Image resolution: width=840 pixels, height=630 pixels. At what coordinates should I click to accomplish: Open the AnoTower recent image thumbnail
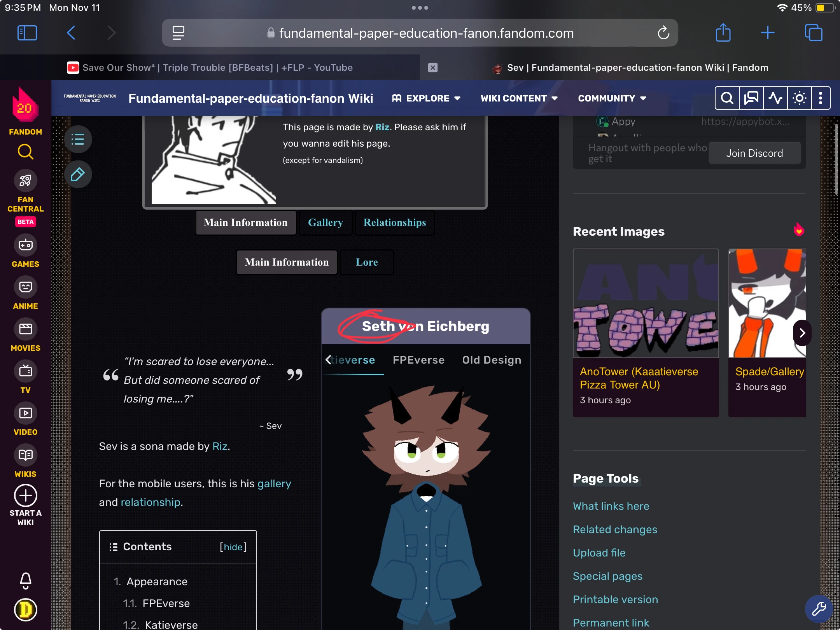click(646, 303)
